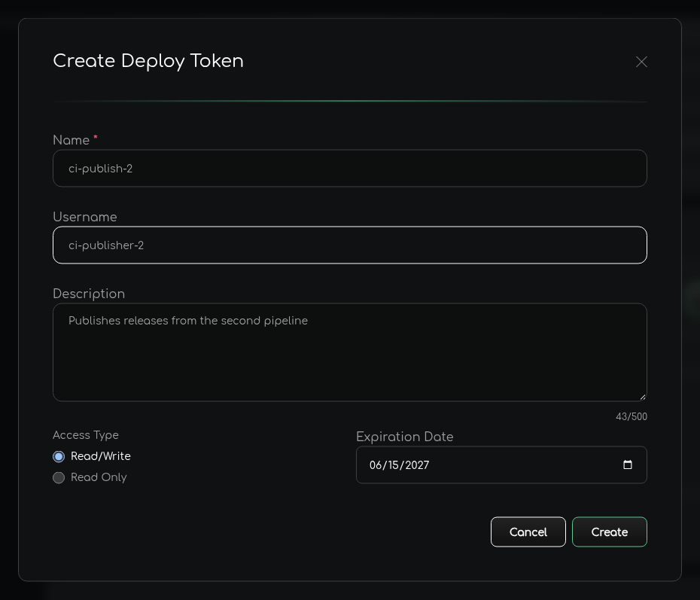This screenshot has width=700, height=600.
Task: Close the Create Deploy Token dialog
Action: (641, 62)
